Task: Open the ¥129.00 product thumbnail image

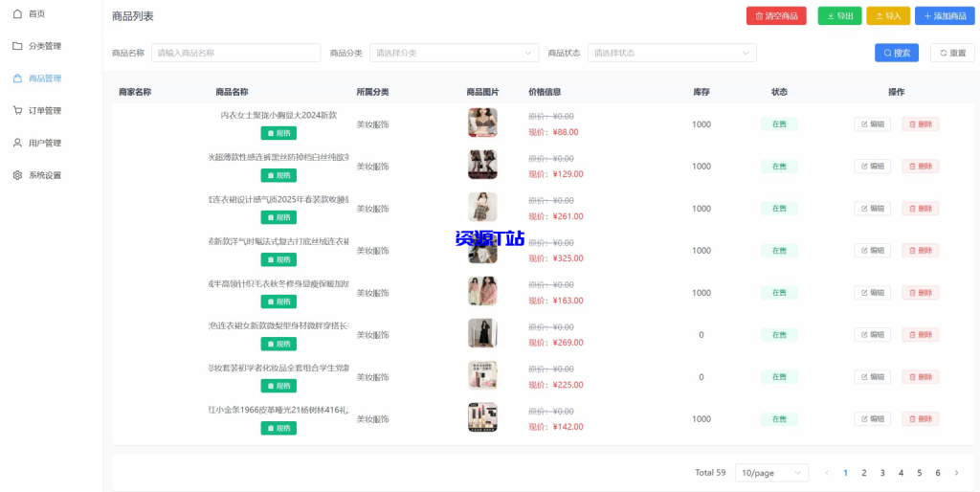Action: click(x=482, y=165)
